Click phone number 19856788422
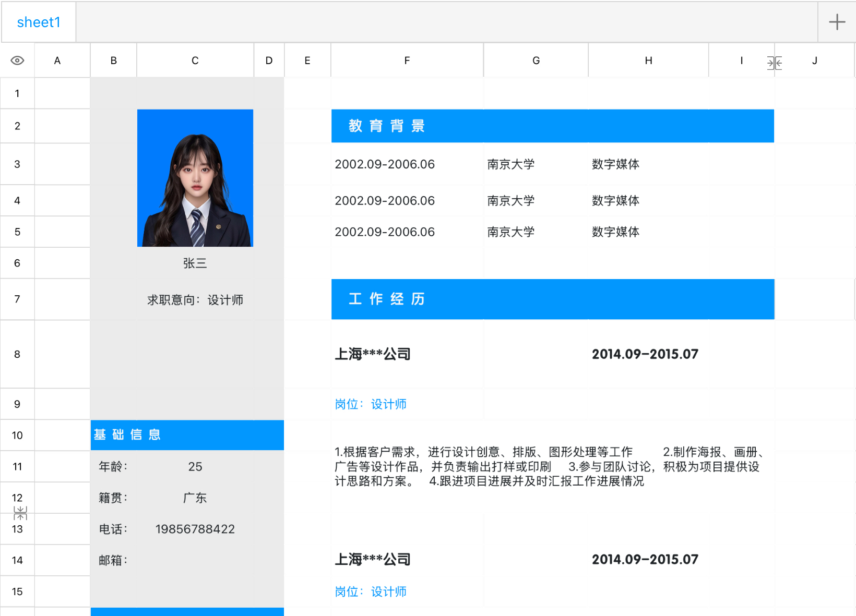The image size is (856, 616). click(x=195, y=529)
